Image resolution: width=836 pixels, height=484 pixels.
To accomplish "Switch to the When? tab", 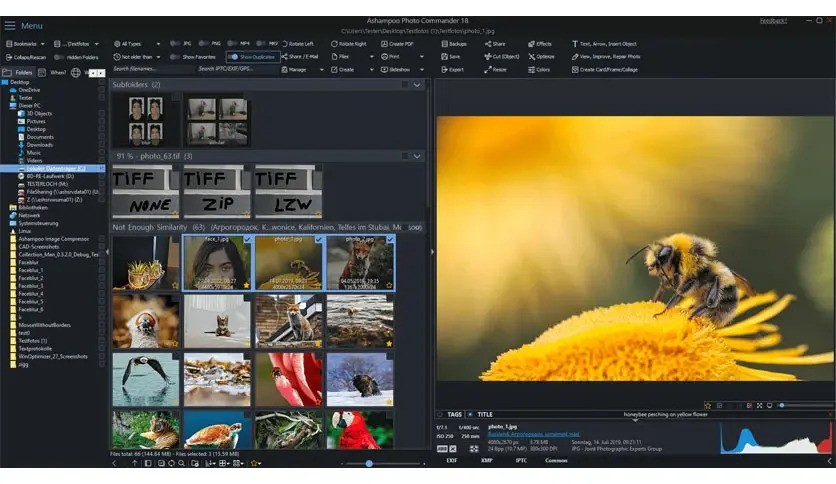I will [52, 72].
